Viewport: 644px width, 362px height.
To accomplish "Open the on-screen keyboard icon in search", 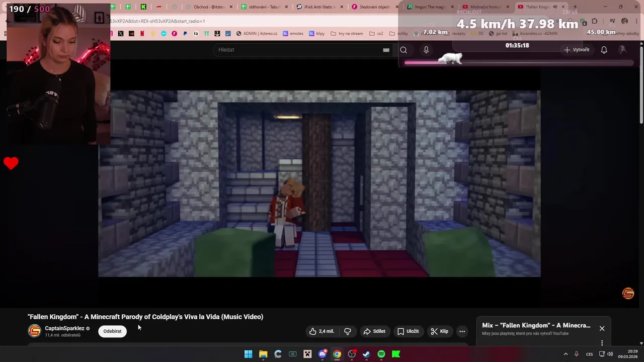I will tap(386, 50).
